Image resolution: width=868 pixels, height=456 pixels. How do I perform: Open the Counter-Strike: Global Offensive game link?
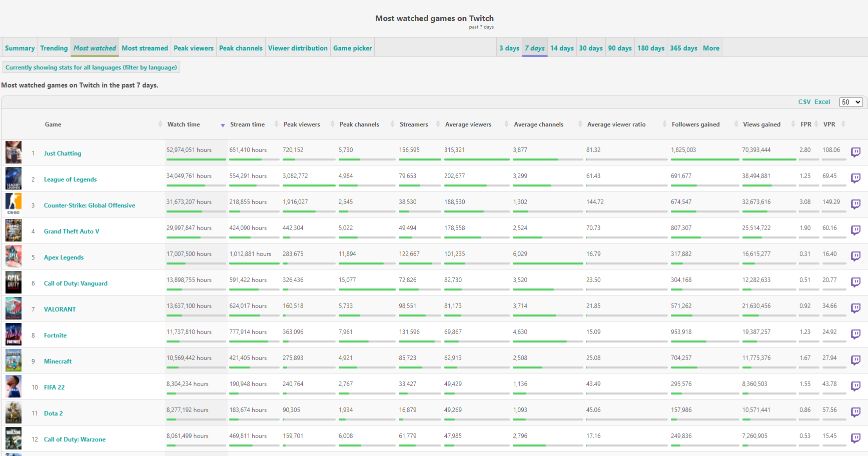[90, 205]
